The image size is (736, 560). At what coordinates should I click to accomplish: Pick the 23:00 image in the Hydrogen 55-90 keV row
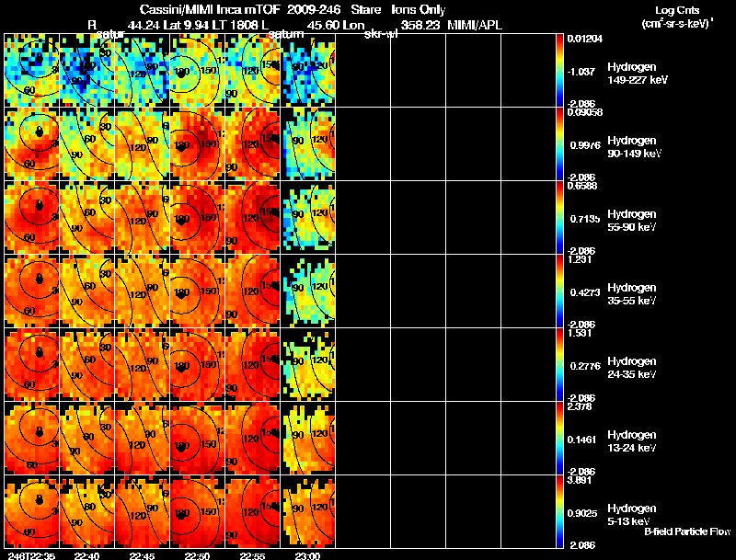click(x=308, y=218)
